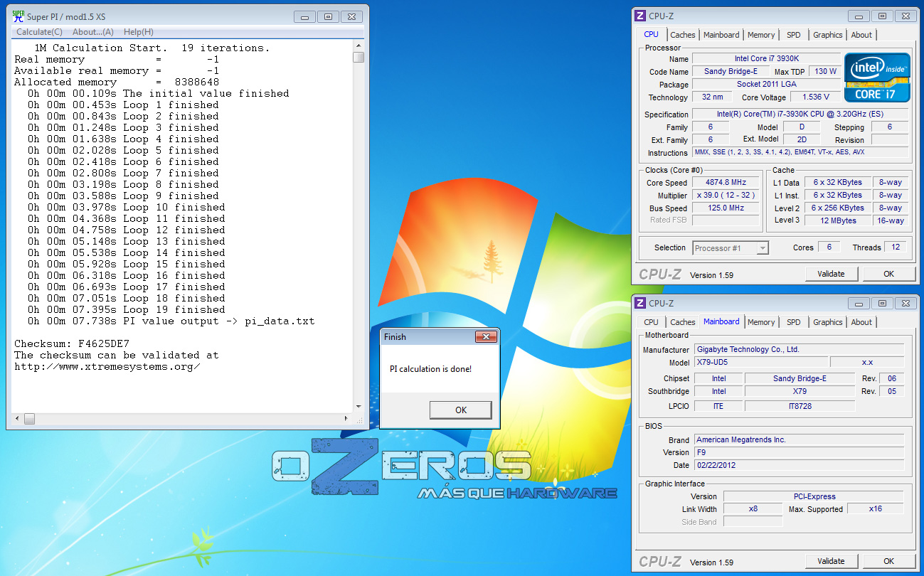
Task: Click Super PI vertical scrollbar down arrow
Action: click(359, 407)
